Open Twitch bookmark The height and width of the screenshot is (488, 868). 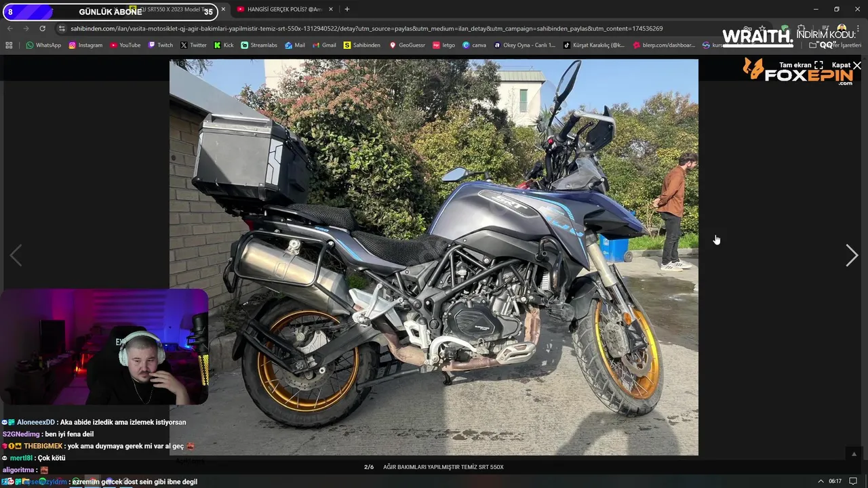(x=161, y=45)
